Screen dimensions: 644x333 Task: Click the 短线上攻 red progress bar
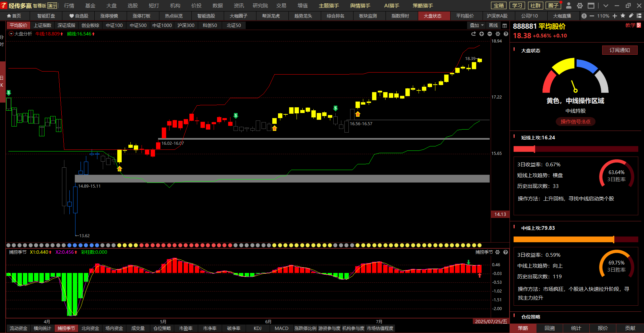point(576,149)
